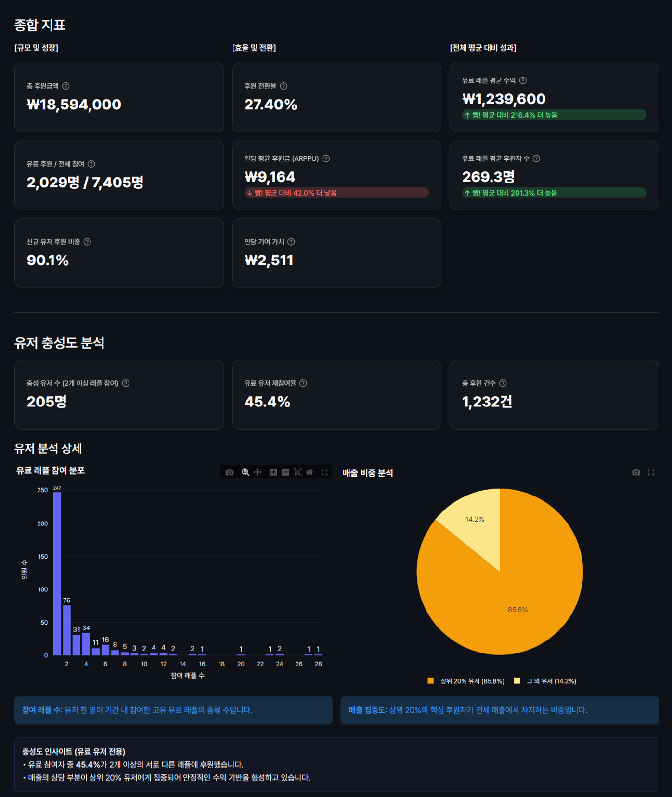
Task: Show help tooltip for 후원 전환율
Action: pos(284,86)
